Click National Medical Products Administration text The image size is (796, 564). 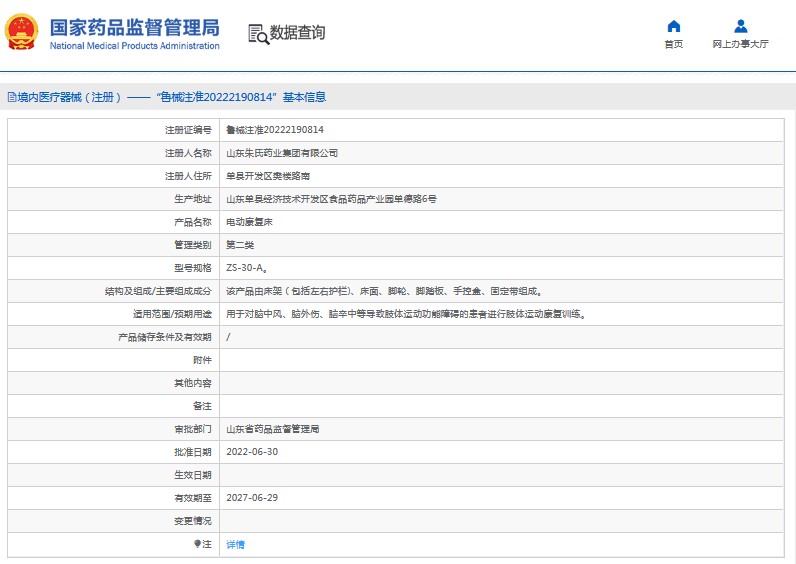(x=135, y=46)
